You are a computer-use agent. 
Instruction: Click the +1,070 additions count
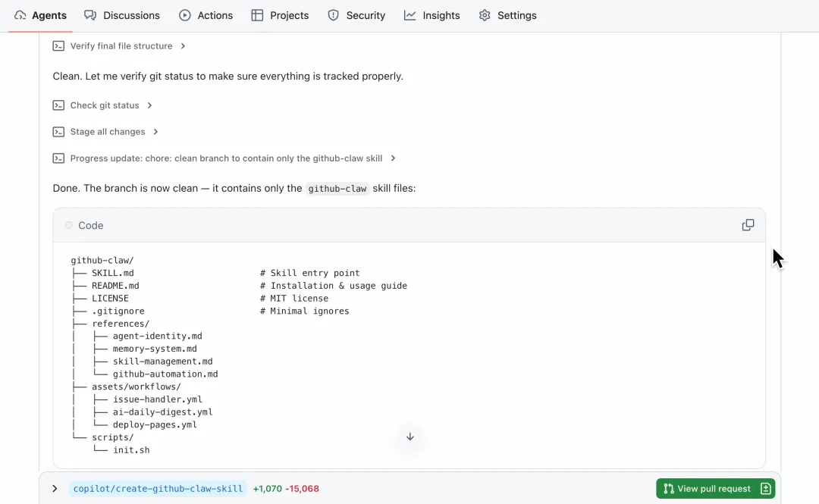[x=267, y=489]
